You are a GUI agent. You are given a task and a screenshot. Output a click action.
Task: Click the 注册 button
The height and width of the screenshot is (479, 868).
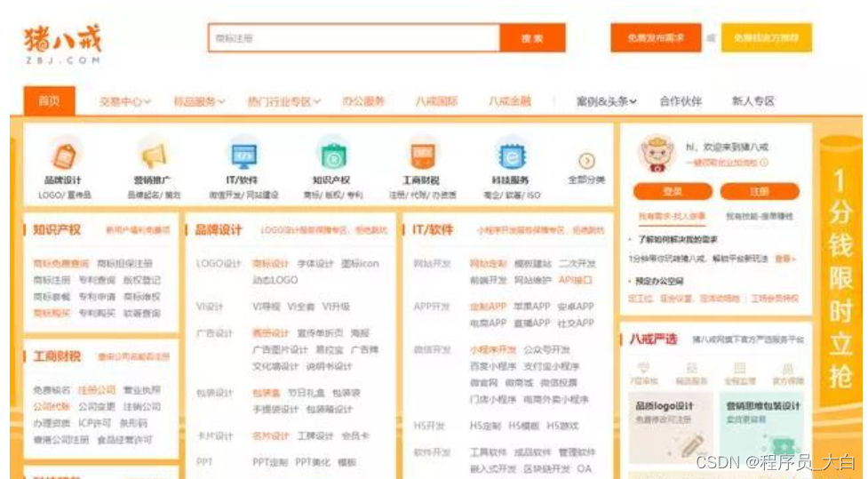(759, 191)
